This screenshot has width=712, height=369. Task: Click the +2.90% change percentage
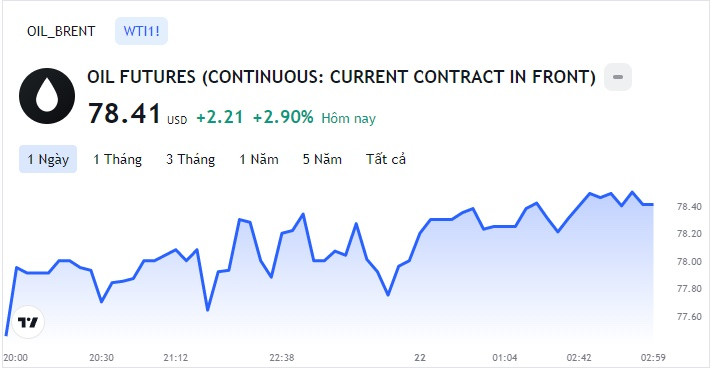283,117
